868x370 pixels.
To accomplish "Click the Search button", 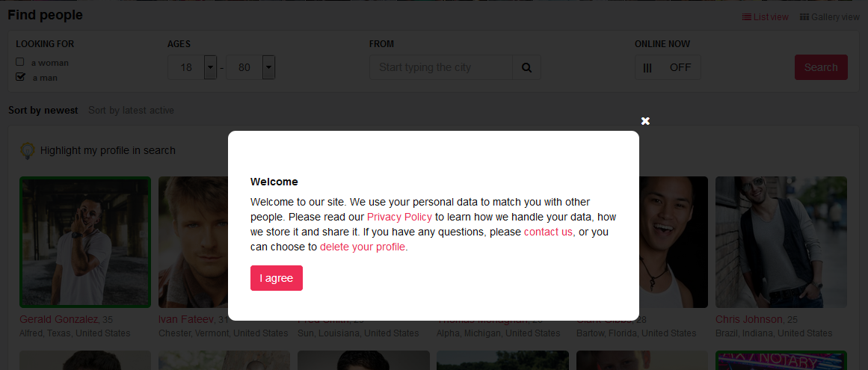I will point(821,67).
